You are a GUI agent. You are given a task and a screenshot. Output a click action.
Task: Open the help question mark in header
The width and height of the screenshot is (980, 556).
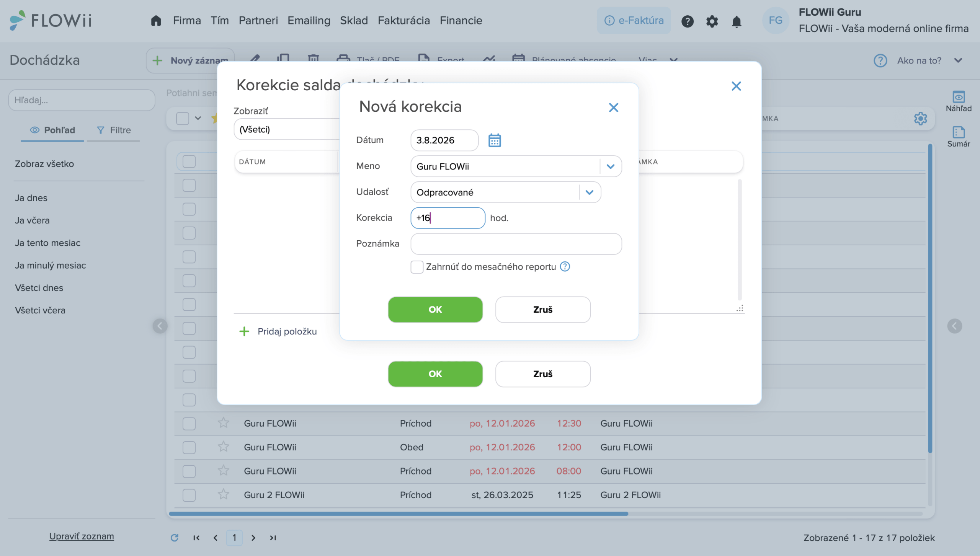(x=687, y=21)
